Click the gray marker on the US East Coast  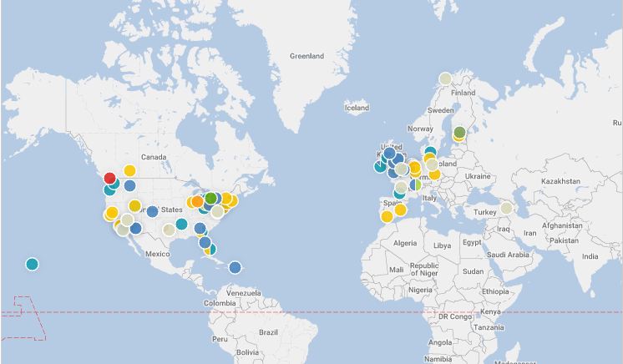217,212
